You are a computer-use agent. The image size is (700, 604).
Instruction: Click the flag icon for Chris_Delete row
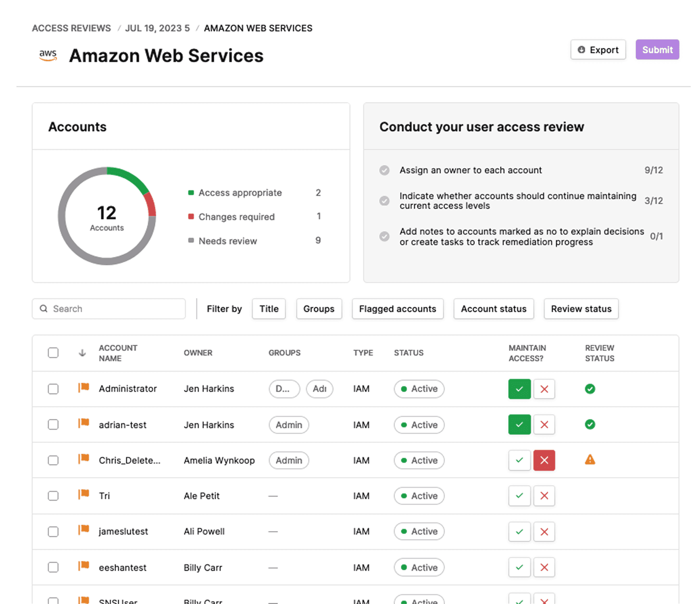[x=84, y=459]
